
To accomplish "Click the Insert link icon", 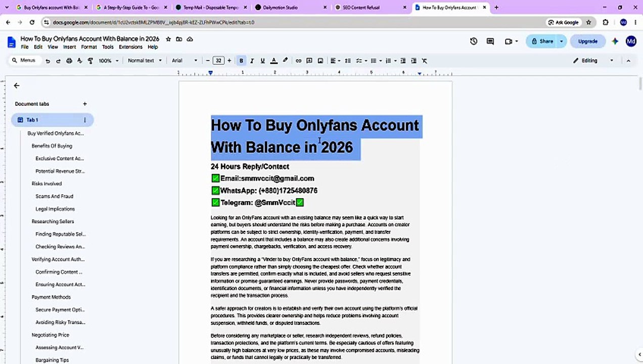I will tap(298, 61).
